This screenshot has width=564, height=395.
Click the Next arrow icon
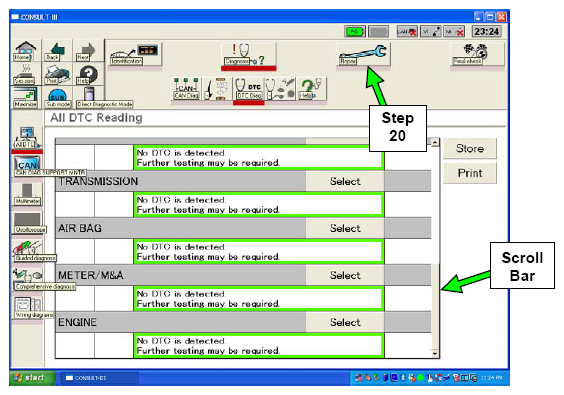point(87,51)
